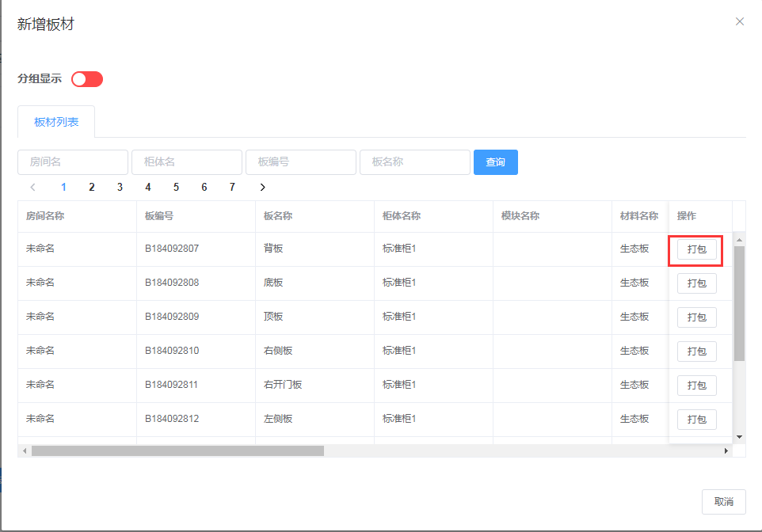Click the vertical scrollbar down arrow

[739, 436]
